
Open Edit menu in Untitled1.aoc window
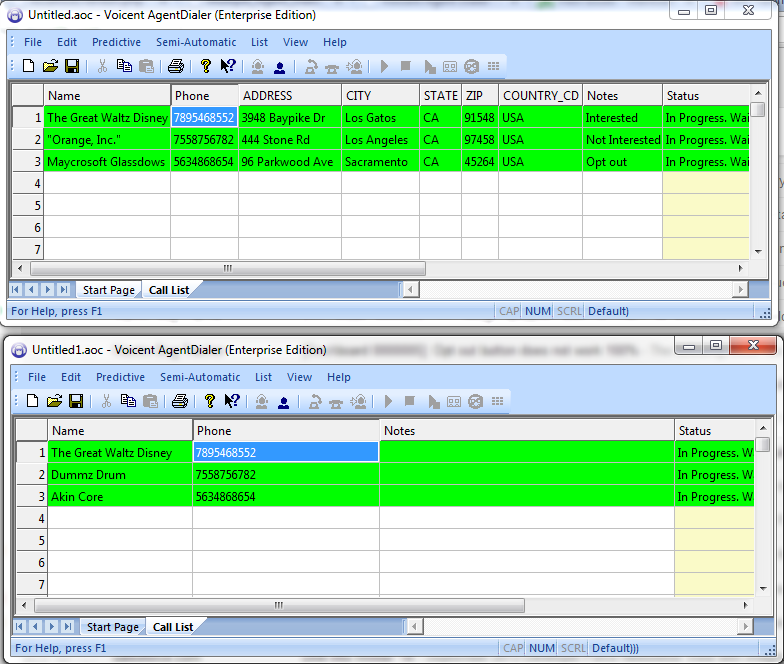coord(71,377)
